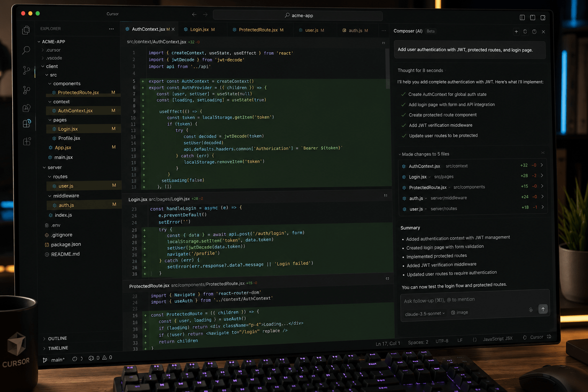Open the .env file
The width and height of the screenshot is (588, 392).
point(52,225)
